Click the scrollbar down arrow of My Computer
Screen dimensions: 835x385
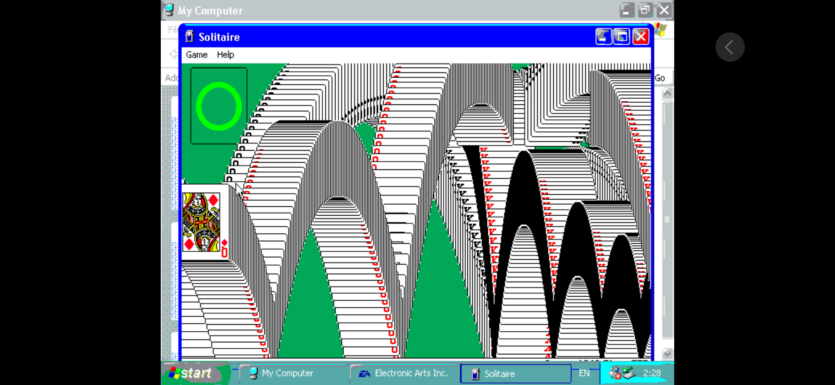[667, 354]
